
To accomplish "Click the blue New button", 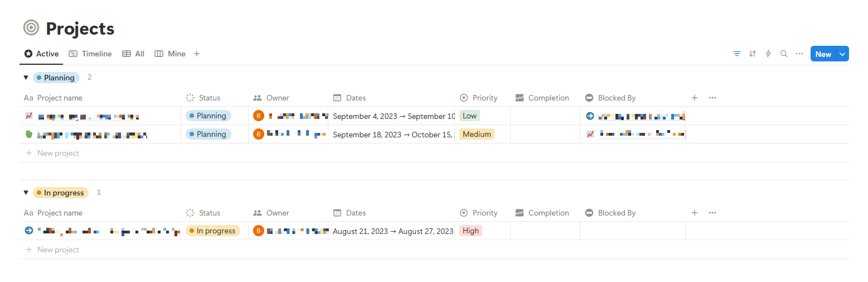I will coord(823,54).
